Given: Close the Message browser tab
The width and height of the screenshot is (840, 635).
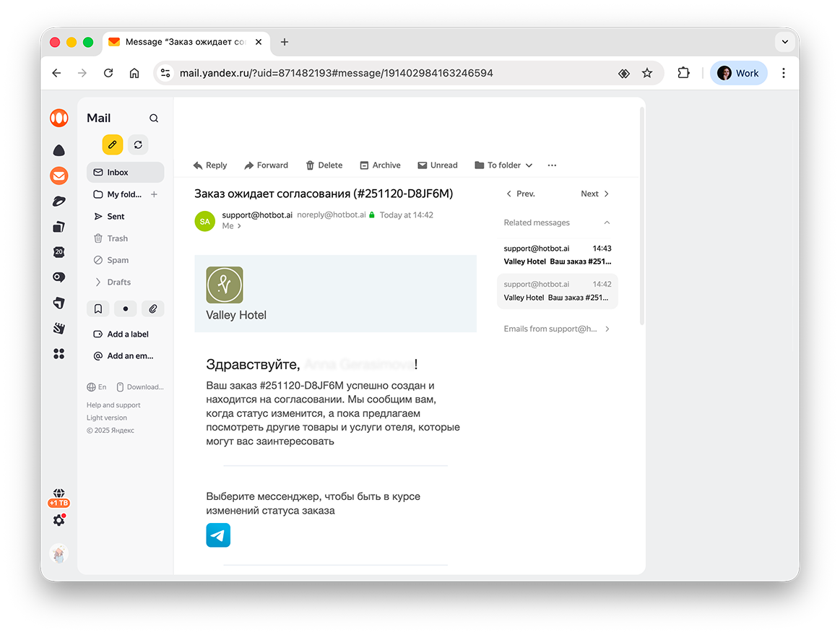Looking at the screenshot, I should [x=259, y=42].
